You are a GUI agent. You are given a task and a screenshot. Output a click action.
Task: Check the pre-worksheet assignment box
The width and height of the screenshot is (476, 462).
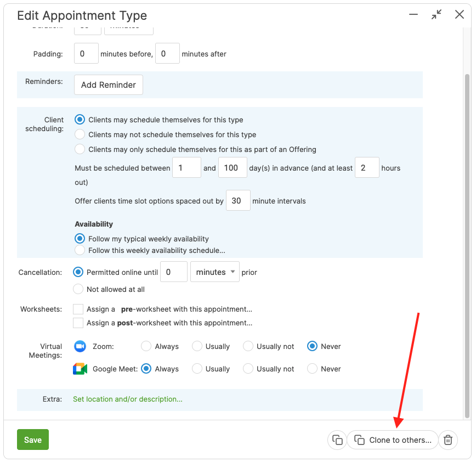(x=78, y=309)
